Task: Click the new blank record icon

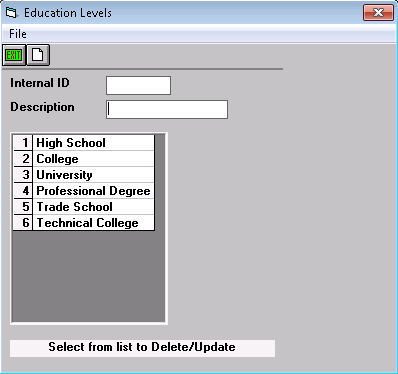Action: tap(38, 55)
